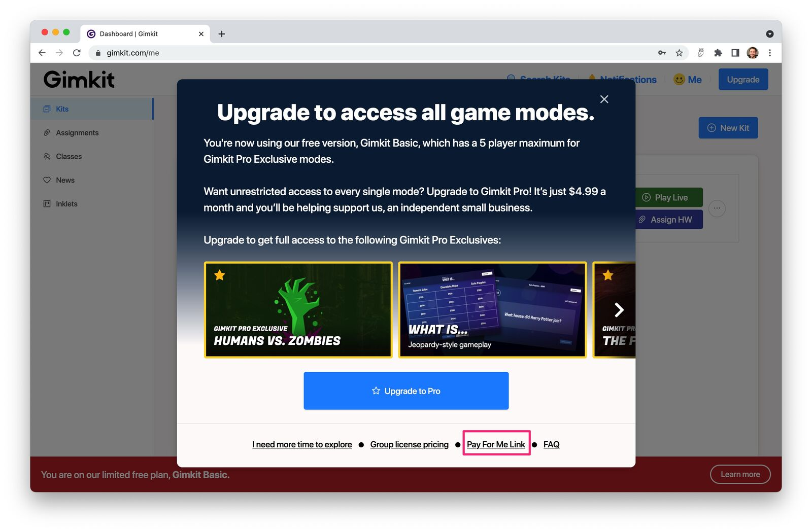Open the side panel icon in Chrome toolbar
The image size is (812, 532).
tap(735, 53)
